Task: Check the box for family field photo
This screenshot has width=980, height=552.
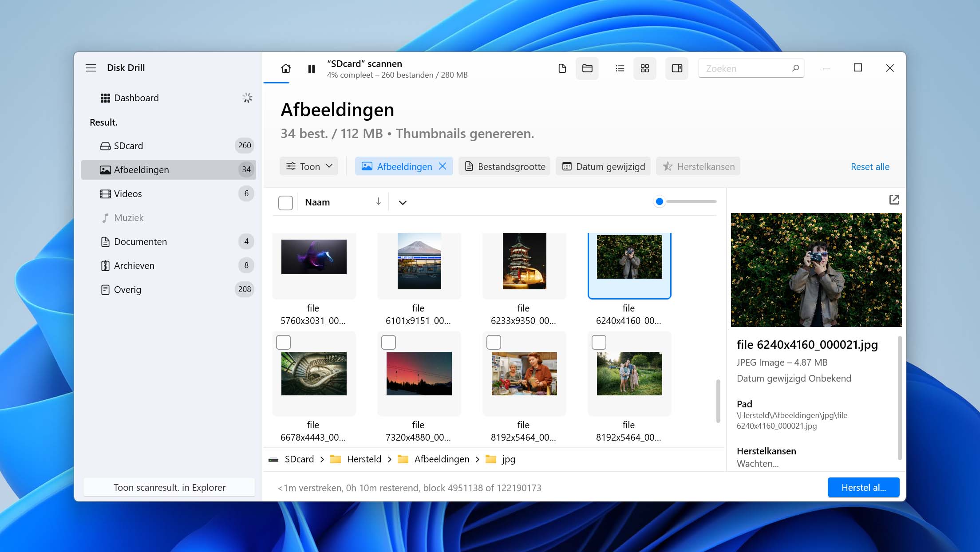Action: coord(599,342)
